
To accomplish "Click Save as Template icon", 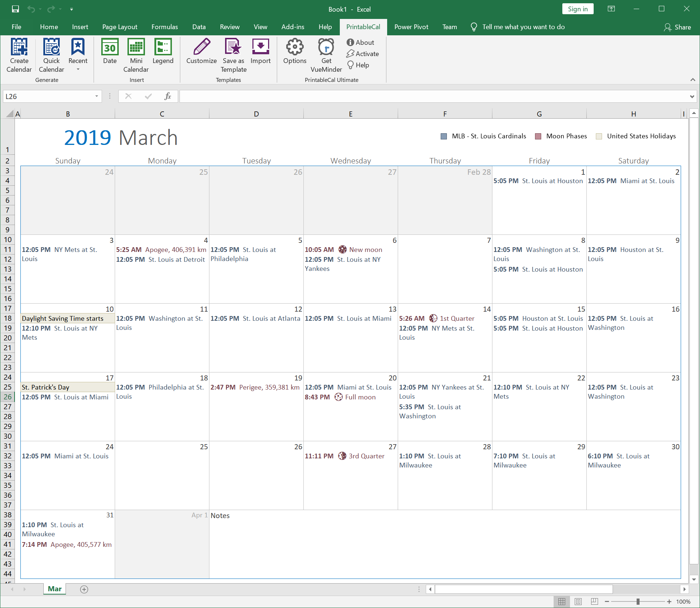I will [233, 55].
